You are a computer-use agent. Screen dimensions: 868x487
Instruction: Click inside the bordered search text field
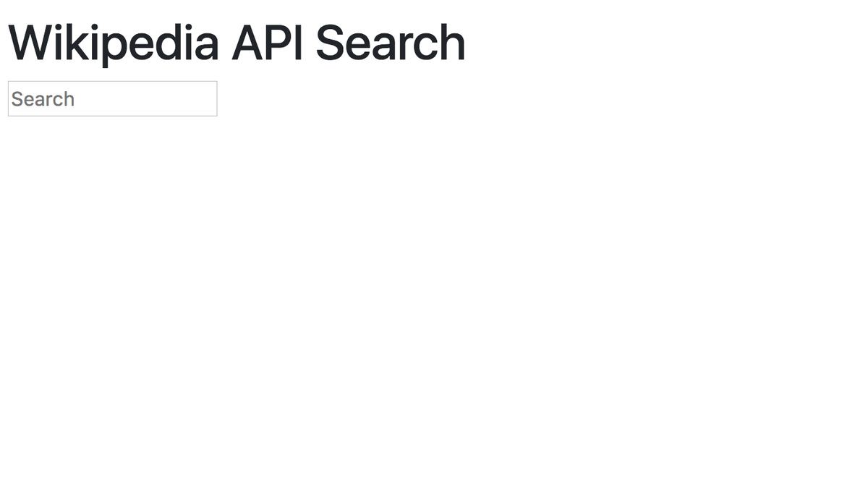pyautogui.click(x=112, y=98)
